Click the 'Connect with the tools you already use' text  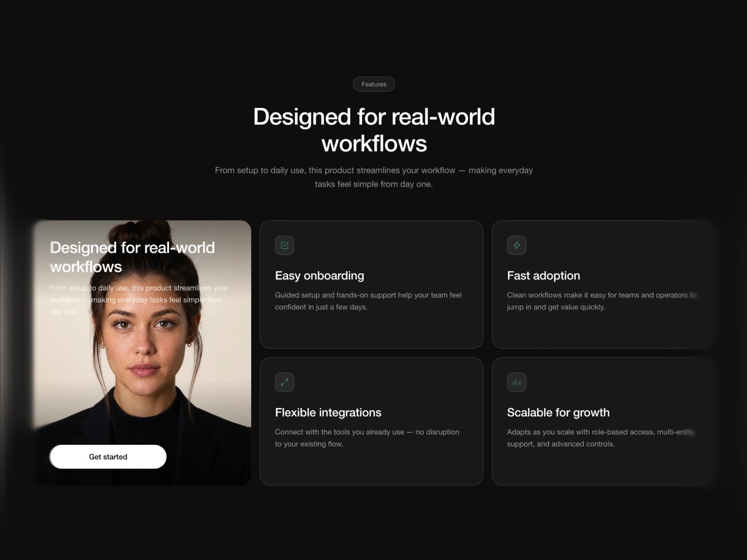tap(367, 438)
